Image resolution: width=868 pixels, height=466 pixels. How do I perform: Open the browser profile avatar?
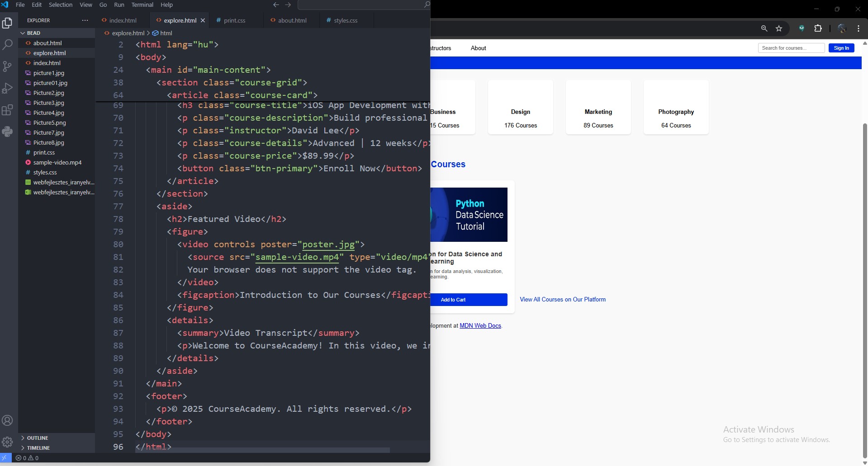pos(842,28)
